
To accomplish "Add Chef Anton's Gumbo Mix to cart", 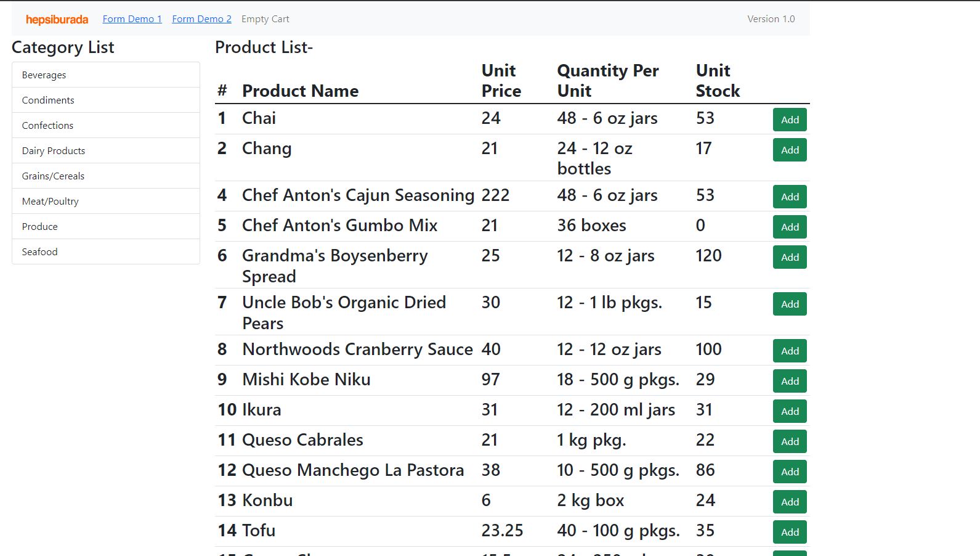I will click(x=789, y=227).
